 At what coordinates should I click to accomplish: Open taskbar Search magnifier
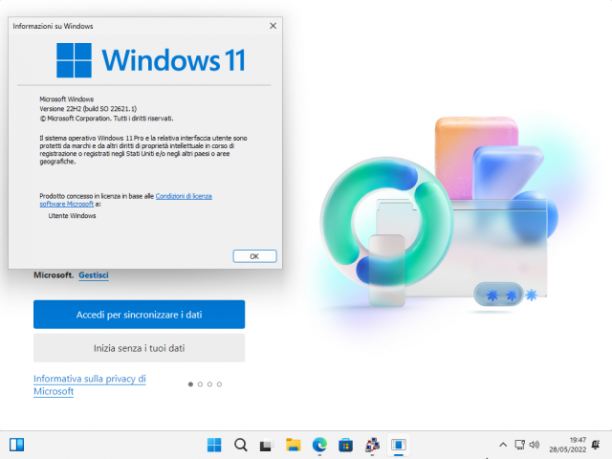[x=240, y=445]
